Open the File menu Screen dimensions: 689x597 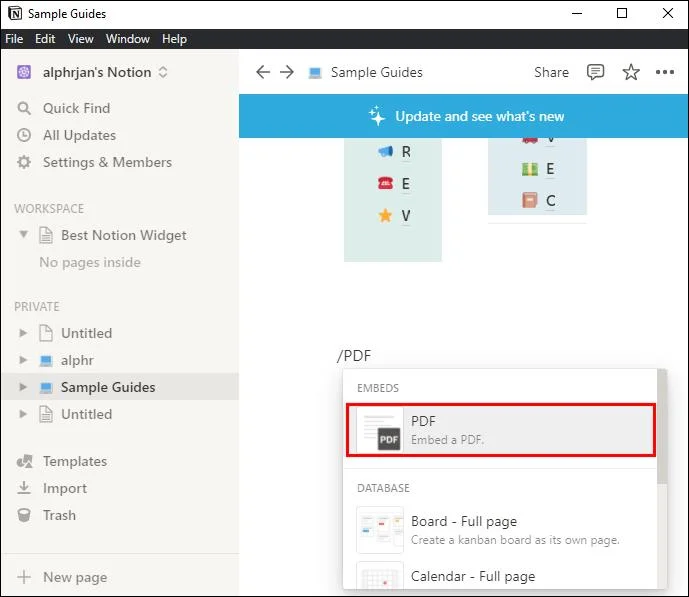[14, 39]
